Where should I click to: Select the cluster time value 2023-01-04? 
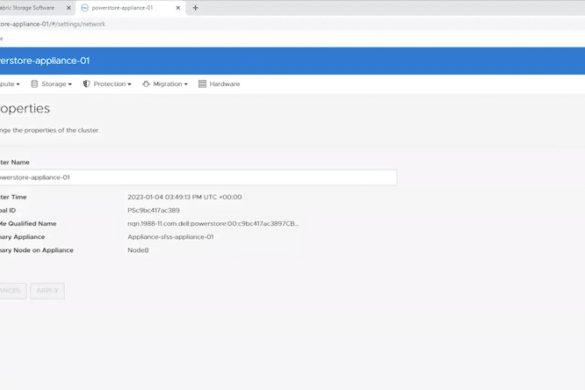pos(185,197)
